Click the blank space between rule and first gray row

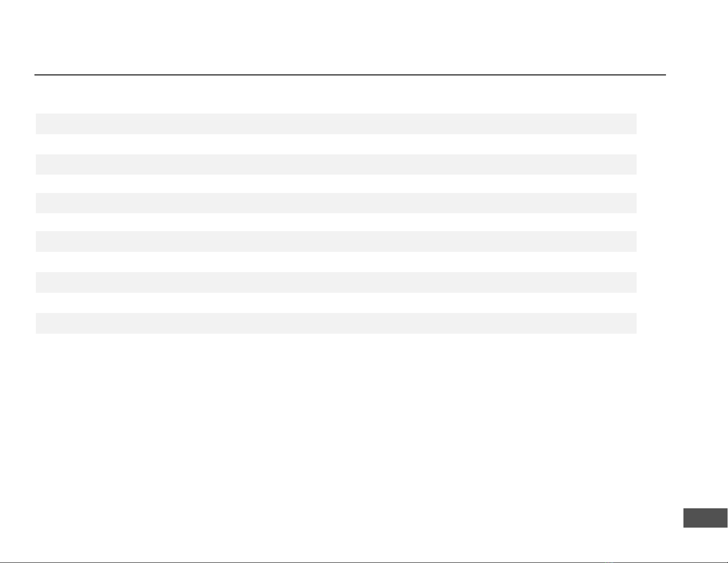(336, 95)
